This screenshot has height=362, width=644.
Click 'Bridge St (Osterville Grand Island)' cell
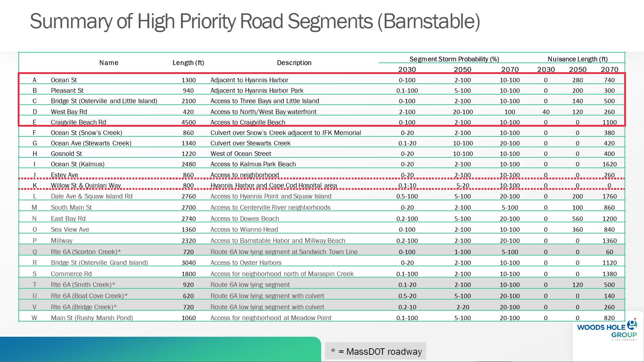click(x=99, y=263)
